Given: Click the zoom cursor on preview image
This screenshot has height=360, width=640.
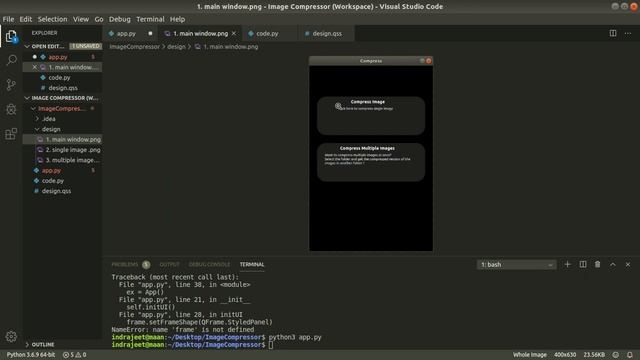Looking at the screenshot, I should click(x=338, y=106).
